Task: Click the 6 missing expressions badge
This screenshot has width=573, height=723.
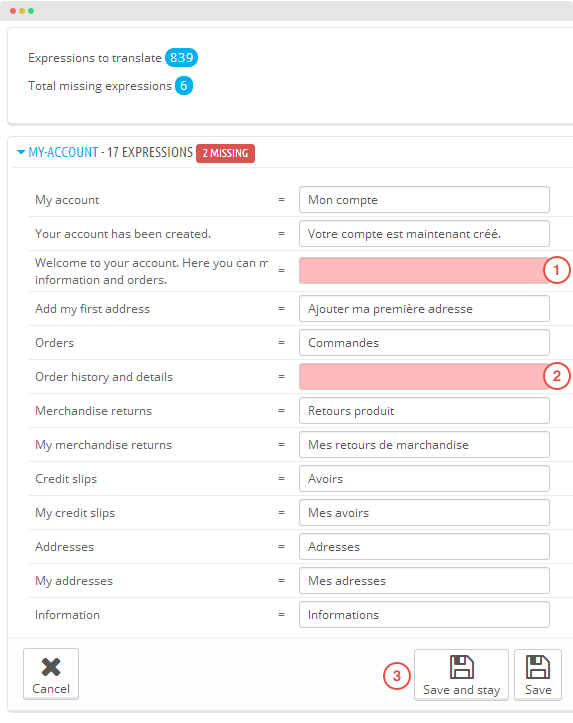Action: [x=183, y=86]
